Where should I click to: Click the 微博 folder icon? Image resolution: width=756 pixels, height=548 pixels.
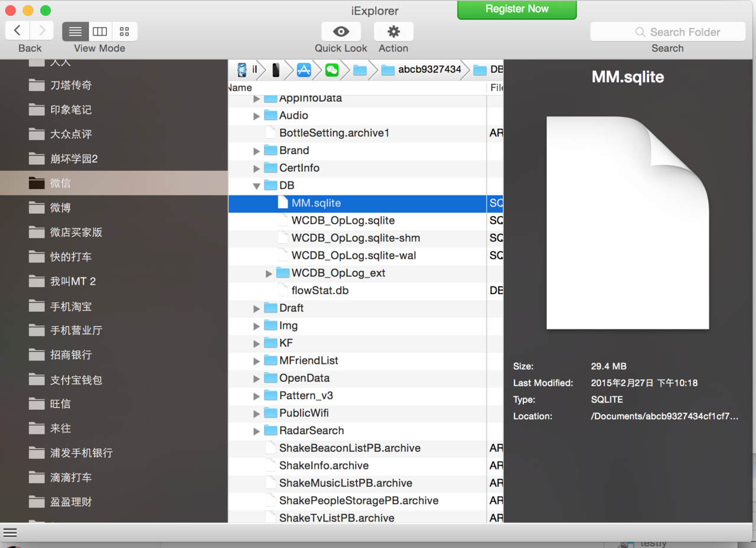coord(37,207)
